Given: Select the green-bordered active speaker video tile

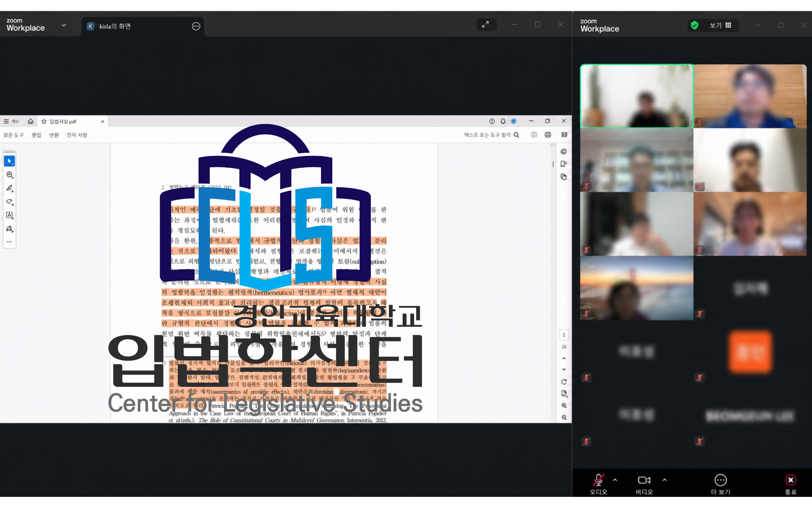Looking at the screenshot, I should pyautogui.click(x=637, y=96).
